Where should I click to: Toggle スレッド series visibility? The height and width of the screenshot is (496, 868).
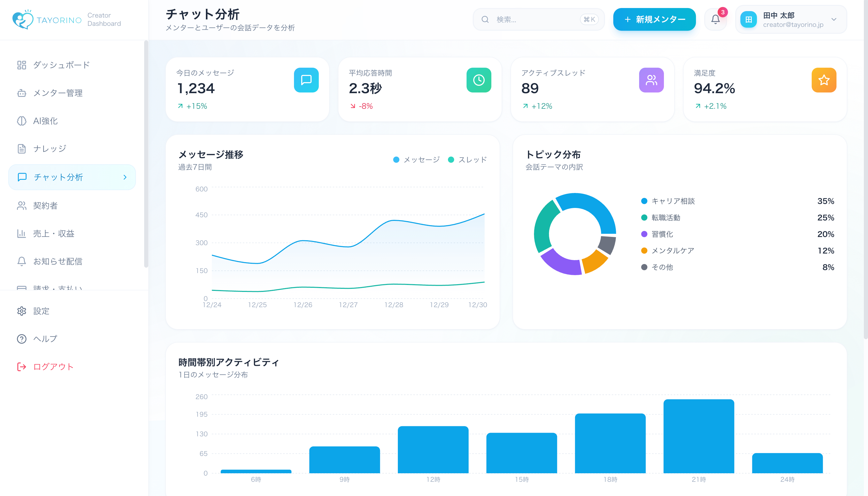point(468,159)
